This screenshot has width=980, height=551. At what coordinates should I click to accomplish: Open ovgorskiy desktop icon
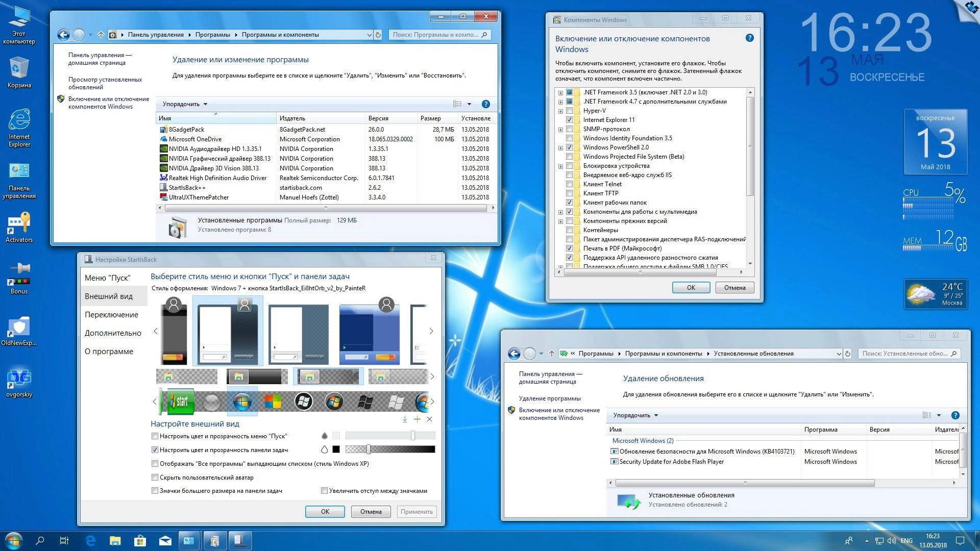click(19, 383)
